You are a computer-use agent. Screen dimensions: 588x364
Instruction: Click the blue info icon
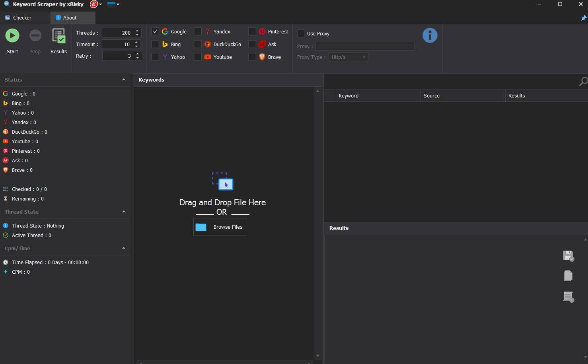tap(430, 35)
